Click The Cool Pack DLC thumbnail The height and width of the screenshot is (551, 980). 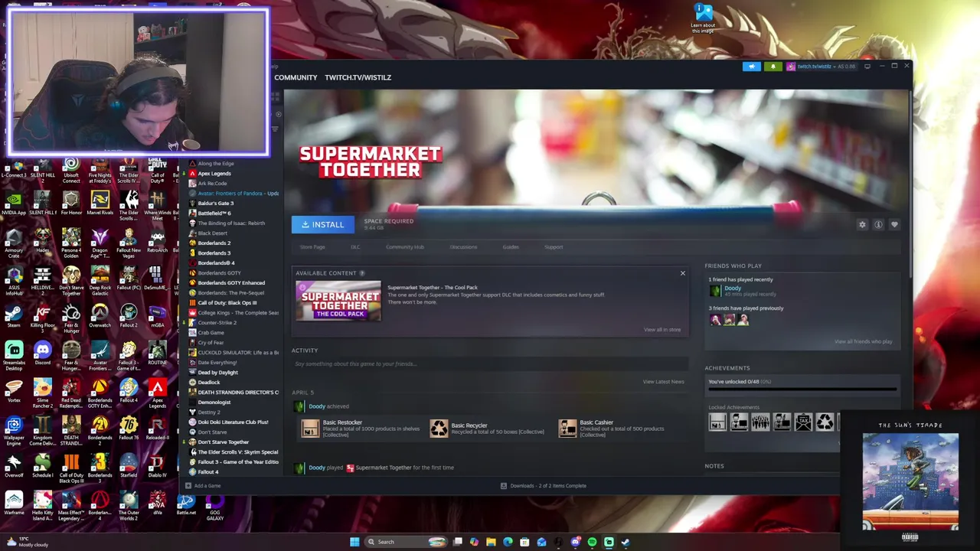(x=338, y=301)
